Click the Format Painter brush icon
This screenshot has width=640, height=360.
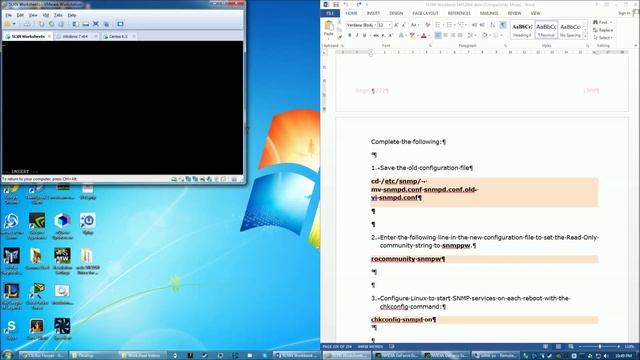pyautogui.click(x=339, y=37)
